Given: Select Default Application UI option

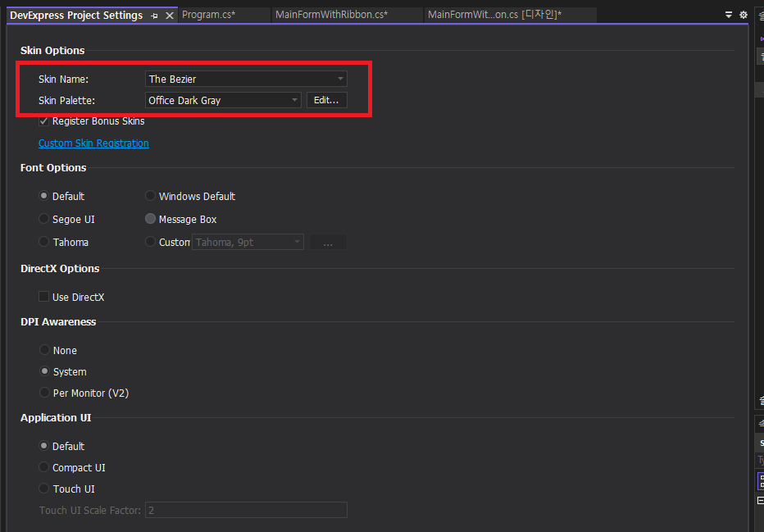Looking at the screenshot, I should [x=43, y=446].
